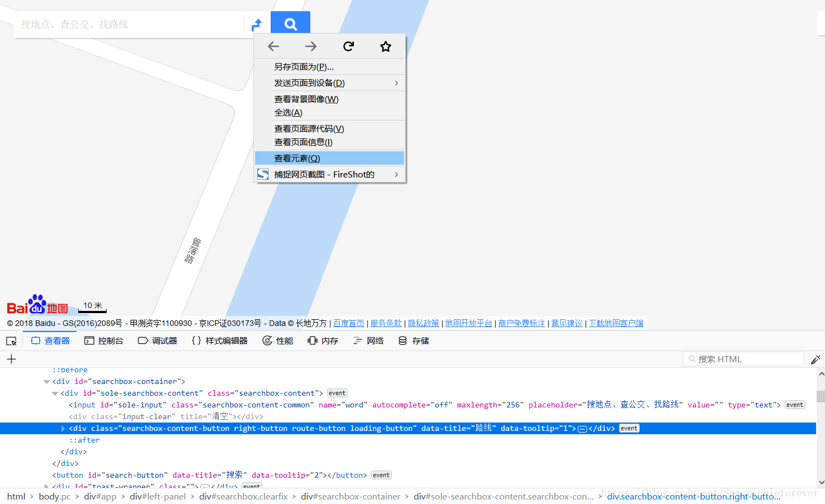This screenshot has height=504, width=825.
Task: Click html in the breadcrumb bar
Action: point(16,496)
